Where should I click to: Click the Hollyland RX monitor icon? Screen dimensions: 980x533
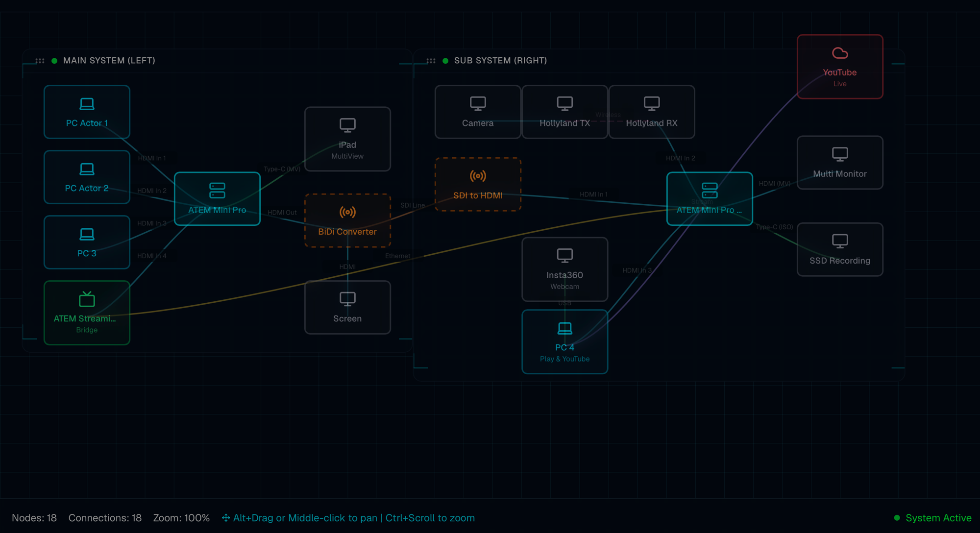[652, 103]
